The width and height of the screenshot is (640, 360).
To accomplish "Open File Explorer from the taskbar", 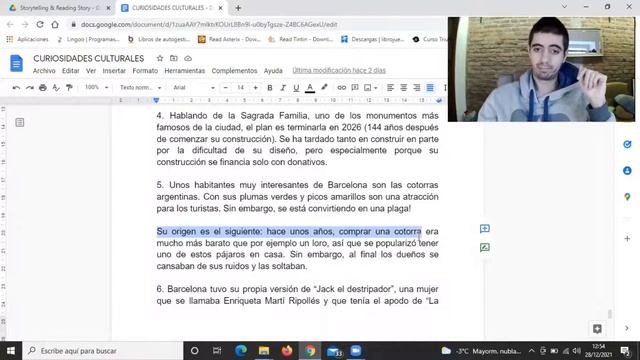I will point(264,351).
